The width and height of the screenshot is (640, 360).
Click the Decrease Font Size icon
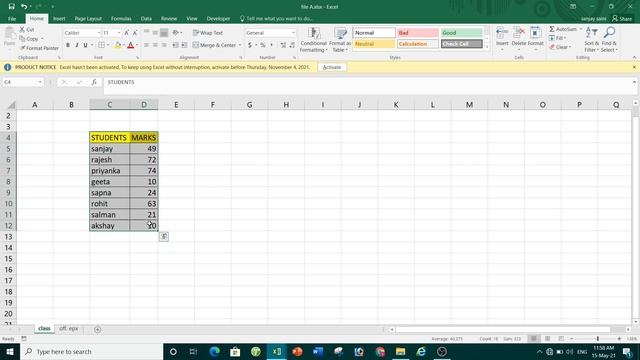point(135,33)
